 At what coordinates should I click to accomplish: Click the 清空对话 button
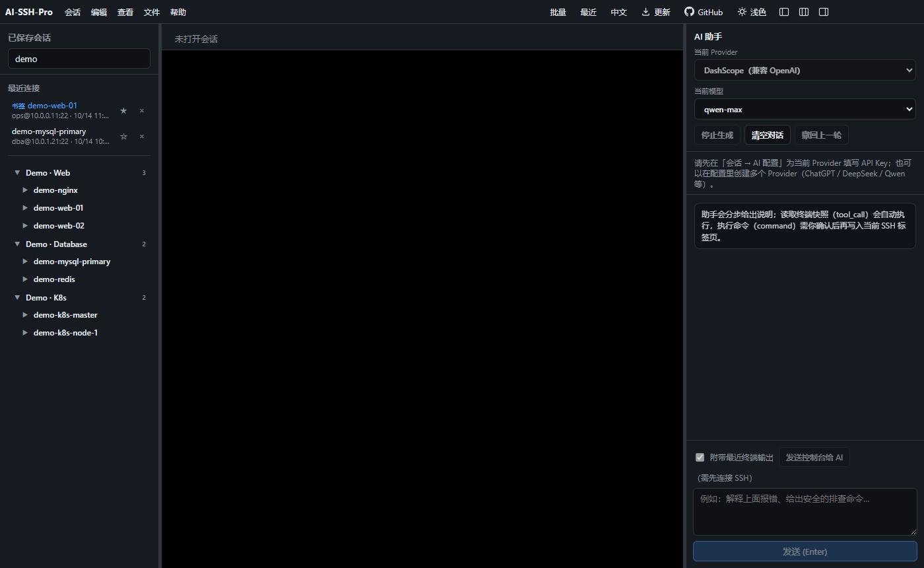click(x=768, y=135)
